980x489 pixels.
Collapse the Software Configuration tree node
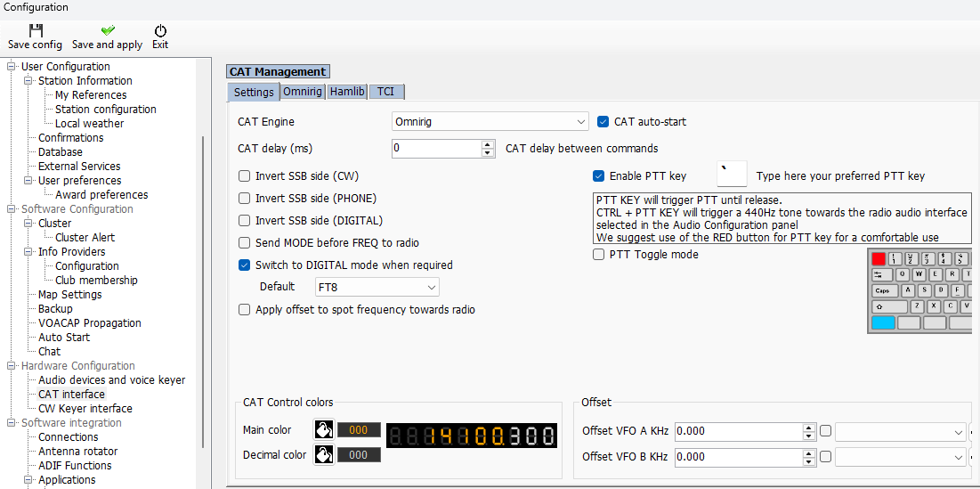[10, 208]
